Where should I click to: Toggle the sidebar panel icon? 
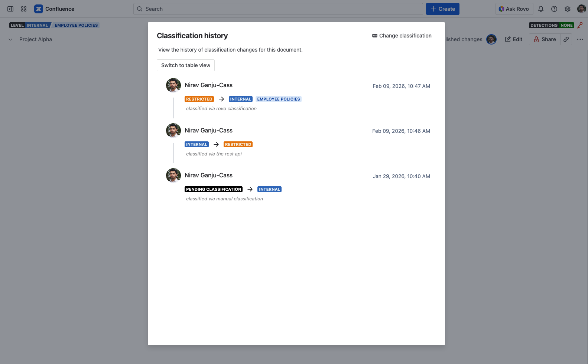[x=10, y=9]
